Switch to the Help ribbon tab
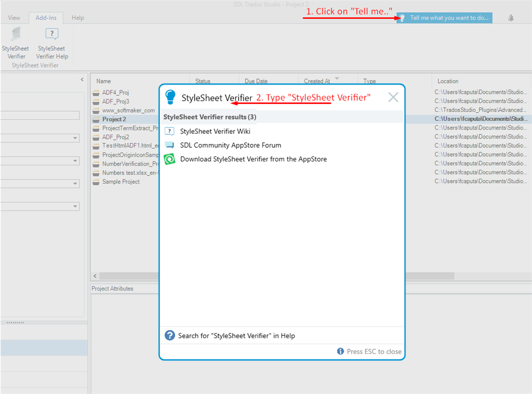This screenshot has width=532, height=394. [x=78, y=18]
